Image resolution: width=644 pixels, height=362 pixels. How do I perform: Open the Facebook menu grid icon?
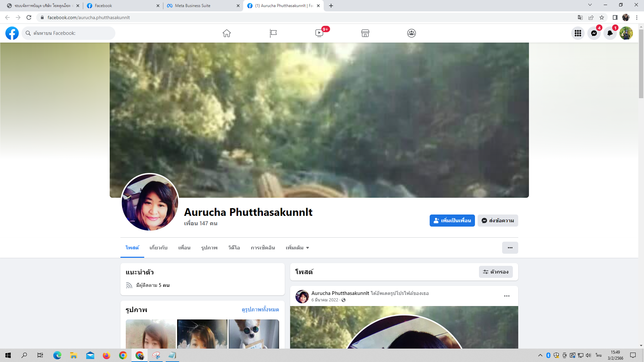pos(578,33)
